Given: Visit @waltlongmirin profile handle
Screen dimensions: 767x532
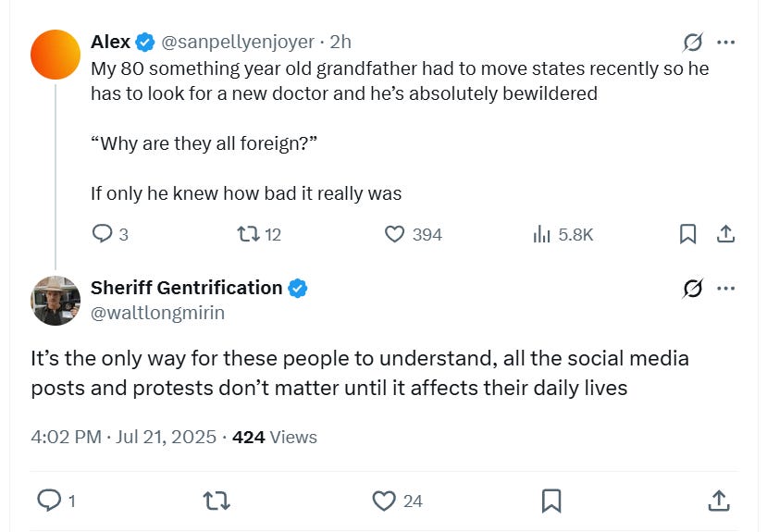Looking at the screenshot, I should point(157,313).
